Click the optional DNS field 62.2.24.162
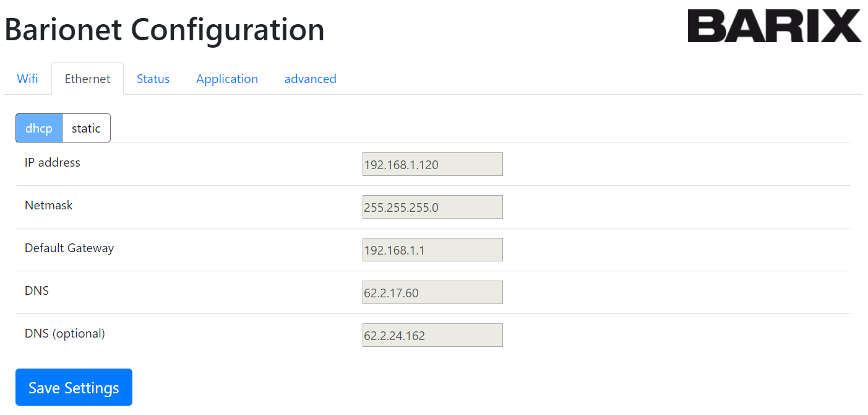This screenshot has width=868, height=415. [x=432, y=336]
